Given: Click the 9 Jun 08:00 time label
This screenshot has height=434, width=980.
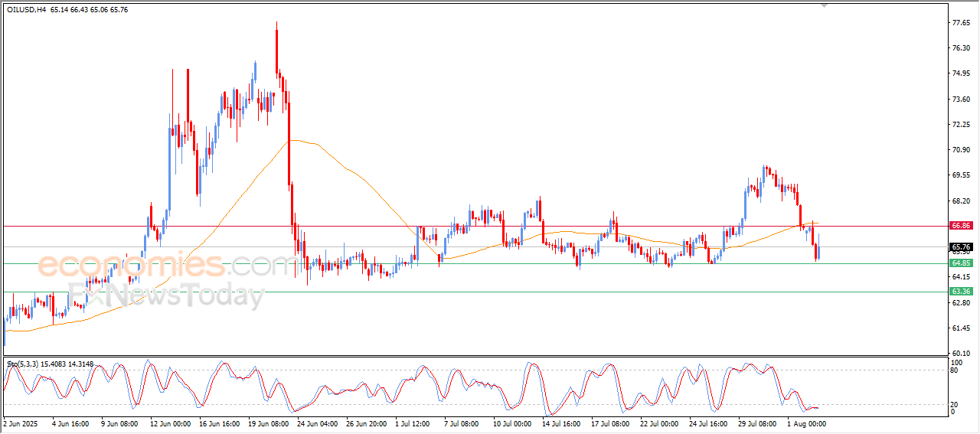Looking at the screenshot, I should tap(119, 423).
